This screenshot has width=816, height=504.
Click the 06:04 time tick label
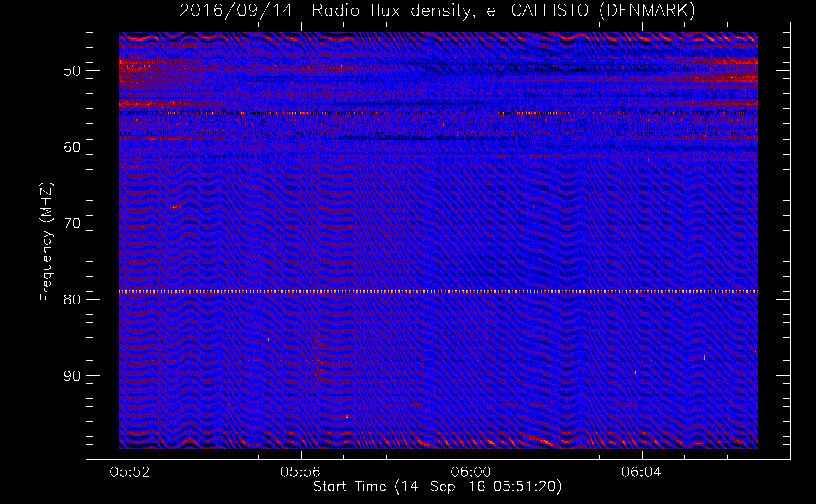pos(642,472)
